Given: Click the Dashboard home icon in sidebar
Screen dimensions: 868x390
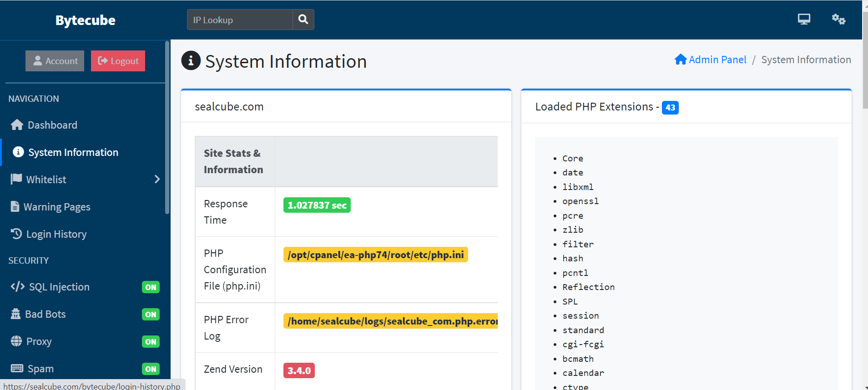Looking at the screenshot, I should (x=17, y=125).
